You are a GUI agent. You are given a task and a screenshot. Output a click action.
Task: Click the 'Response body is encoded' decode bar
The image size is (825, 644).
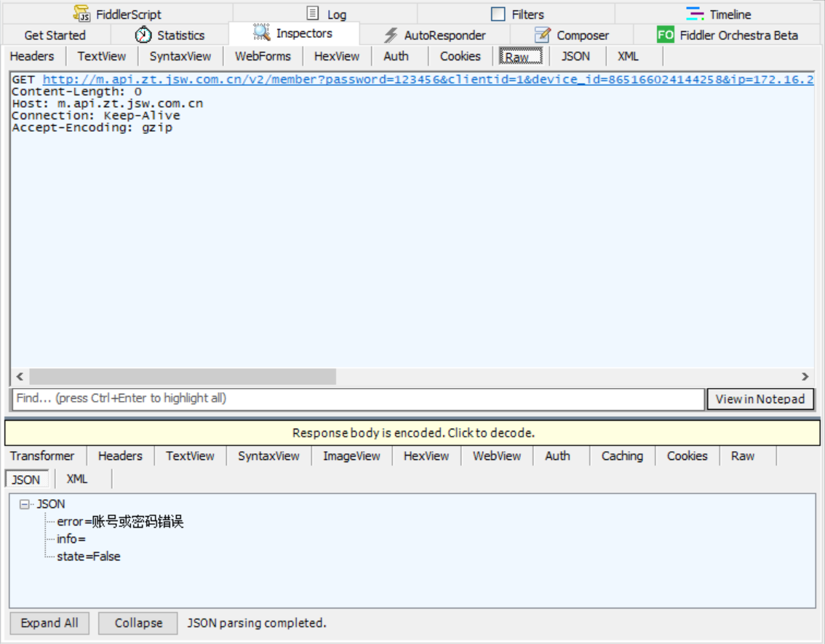coord(412,433)
